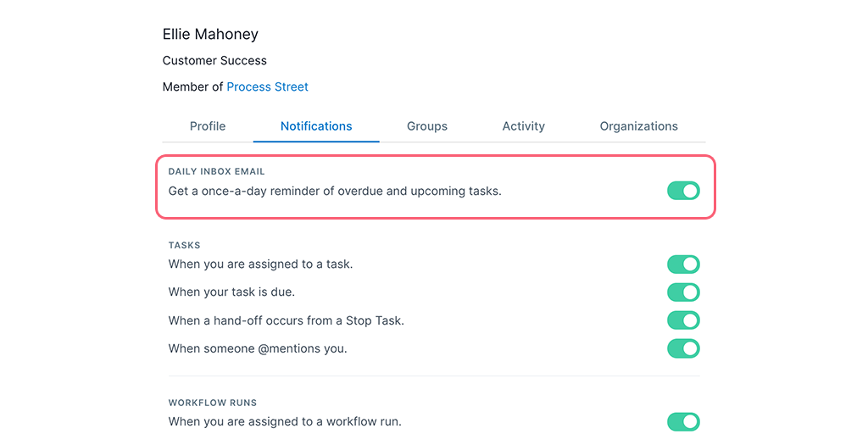Disable the @mentions notification switch
The height and width of the screenshot is (434, 868).
pos(684,348)
